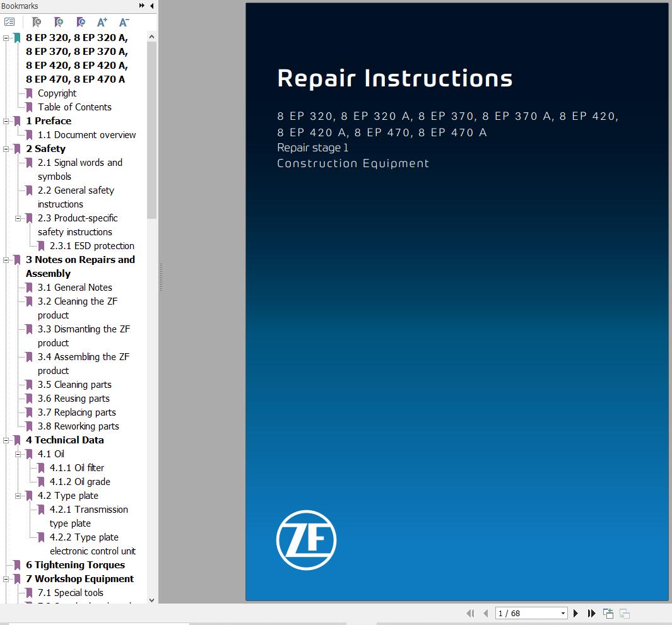Screen dimensions: 672x625
Task: Jump to the first page icon
Action: [471, 613]
